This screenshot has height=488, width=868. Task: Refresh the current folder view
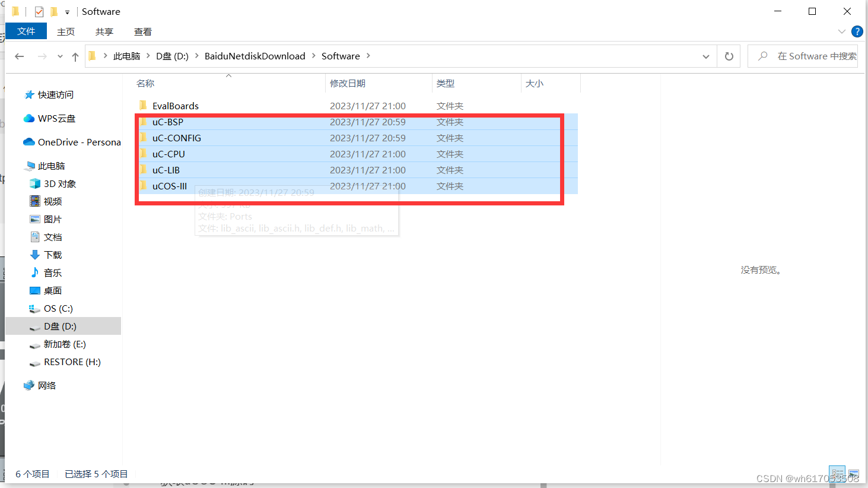point(729,56)
